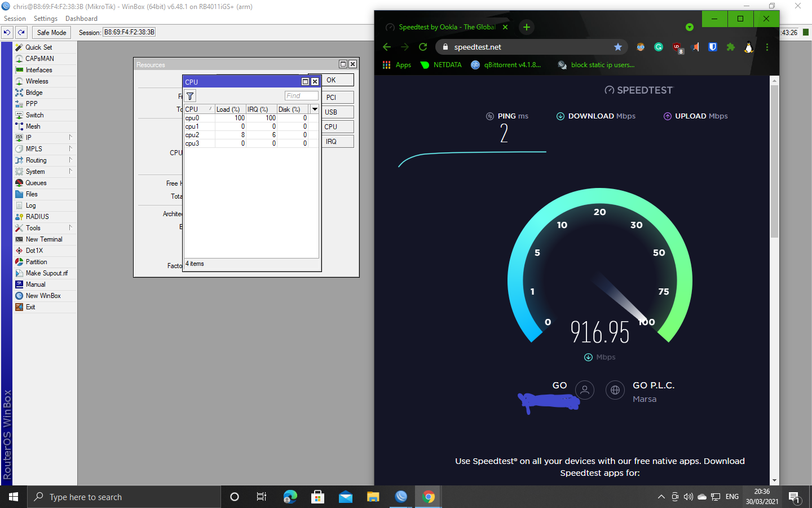Expand the IP submenu arrow
Viewport: 812px width, 508px height.
tap(70, 137)
